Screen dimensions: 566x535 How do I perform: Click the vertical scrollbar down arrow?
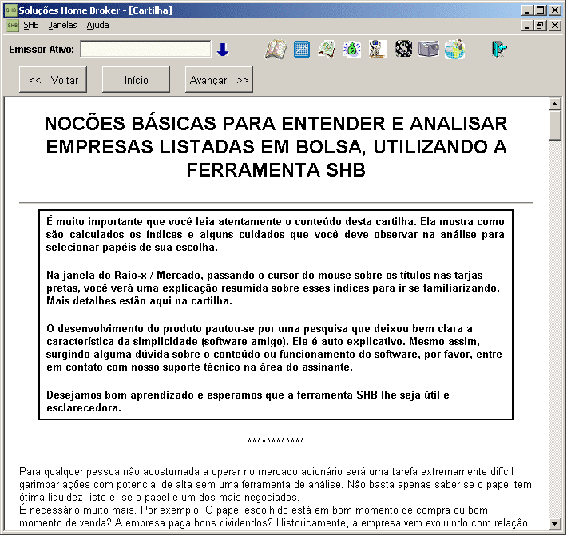[x=554, y=523]
